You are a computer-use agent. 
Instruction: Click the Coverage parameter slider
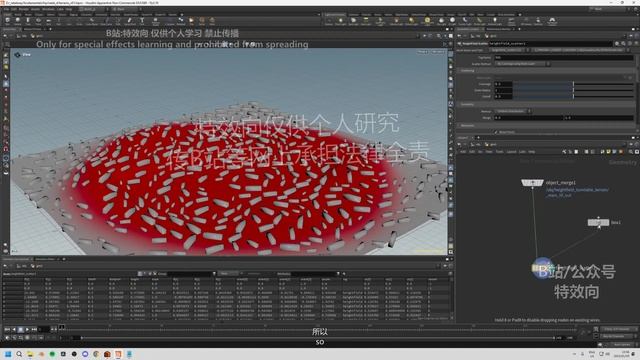coord(573,84)
